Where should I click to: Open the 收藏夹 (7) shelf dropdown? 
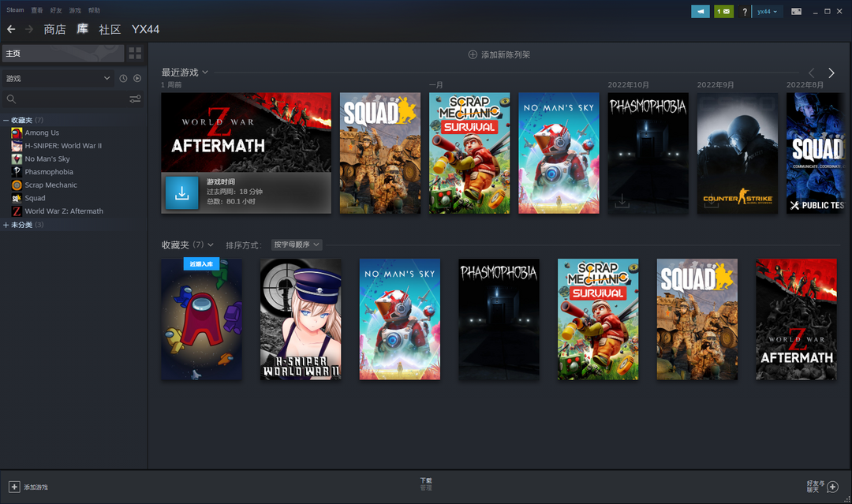(x=211, y=245)
